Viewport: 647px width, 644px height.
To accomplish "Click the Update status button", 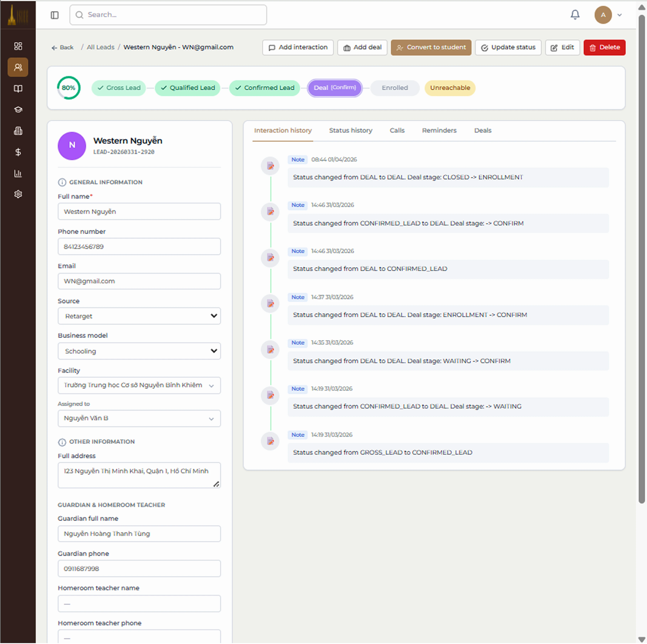I will click(x=508, y=47).
